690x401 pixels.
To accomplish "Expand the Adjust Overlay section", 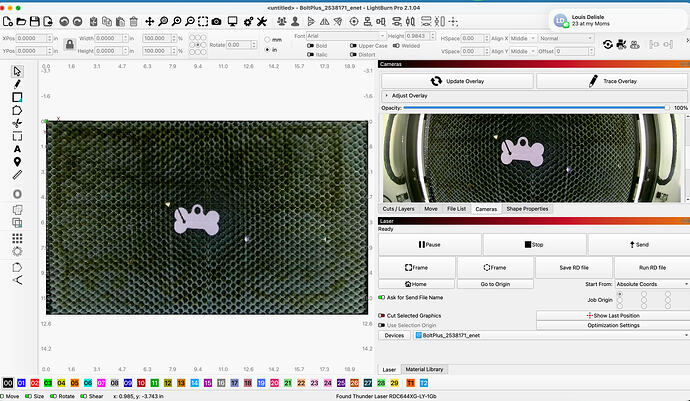I will pyautogui.click(x=534, y=96).
